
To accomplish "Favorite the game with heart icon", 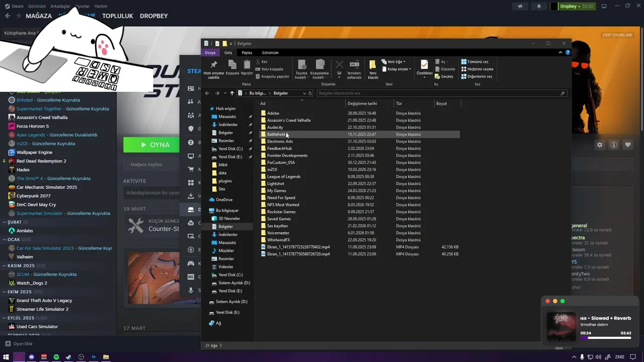I will tap(628, 145).
